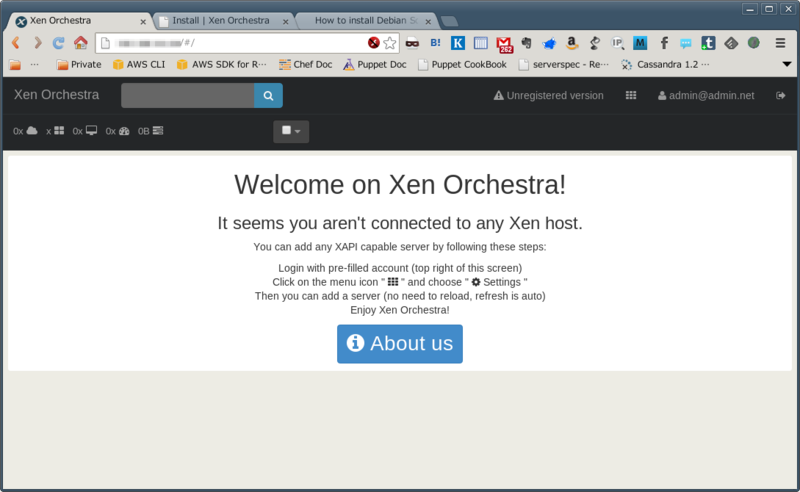800x492 pixels.
Task: Open the Xen Orchestra grid menu icon
Action: [631, 95]
